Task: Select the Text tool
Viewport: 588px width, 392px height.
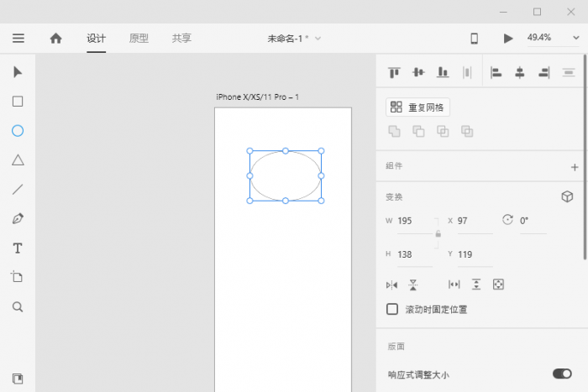Action: pos(18,248)
